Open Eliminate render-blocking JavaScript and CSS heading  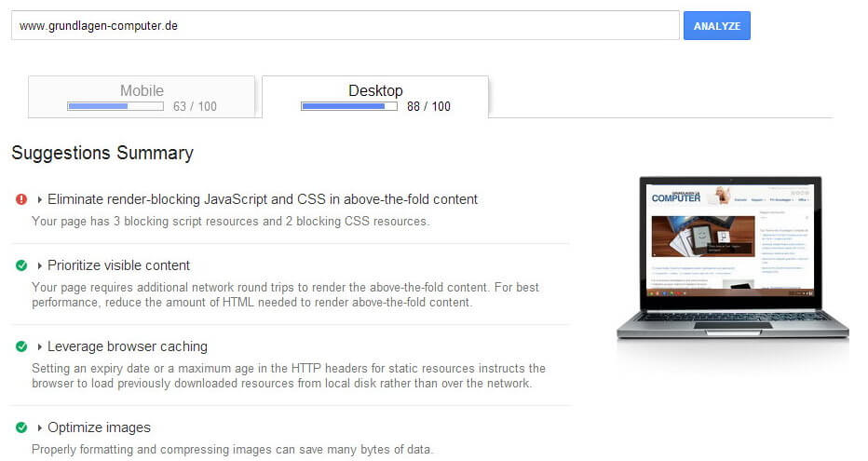[263, 199]
